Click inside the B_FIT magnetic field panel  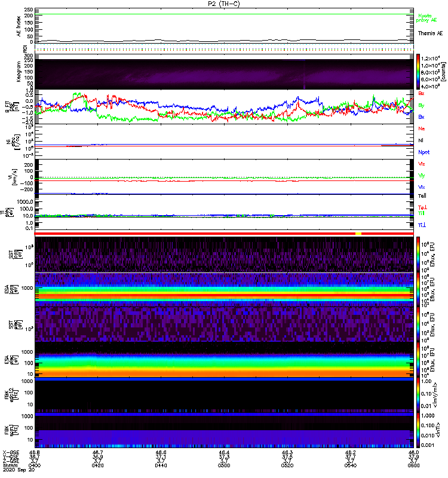coord(224,107)
